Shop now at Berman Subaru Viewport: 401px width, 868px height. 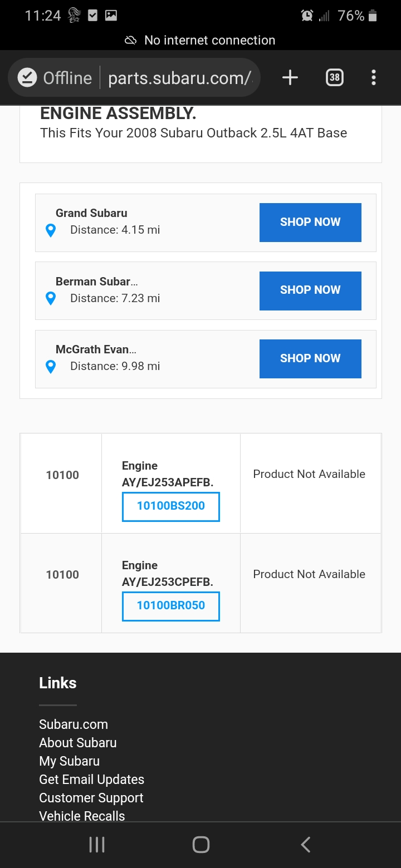point(310,290)
